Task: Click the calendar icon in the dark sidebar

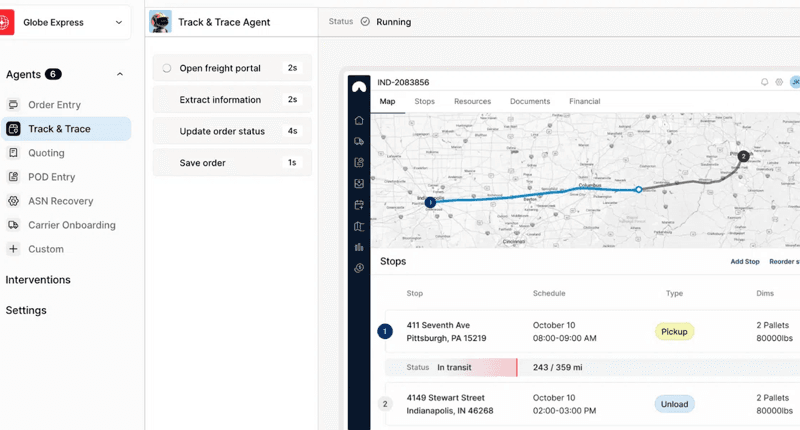Action: (359, 205)
